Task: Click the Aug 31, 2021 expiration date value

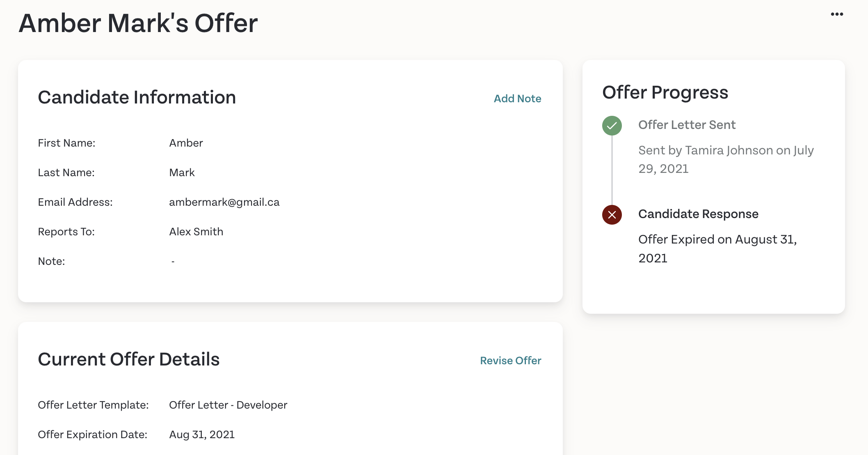Action: click(202, 434)
